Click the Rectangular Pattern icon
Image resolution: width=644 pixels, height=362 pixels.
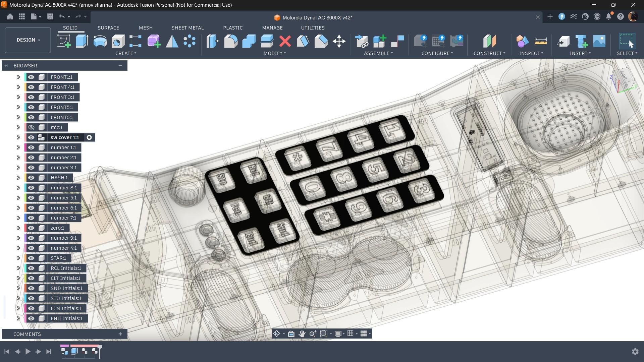(136, 41)
